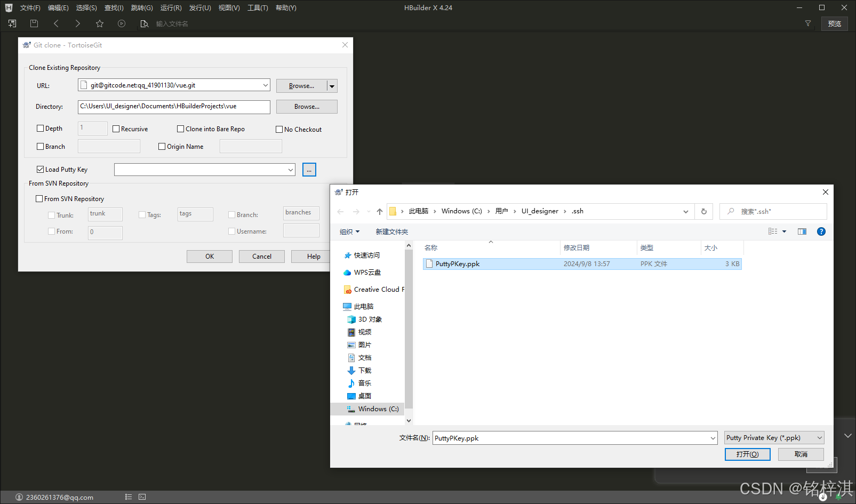Image resolution: width=856 pixels, height=504 pixels.
Task: Click 取消 in the Open dialog
Action: pyautogui.click(x=801, y=454)
